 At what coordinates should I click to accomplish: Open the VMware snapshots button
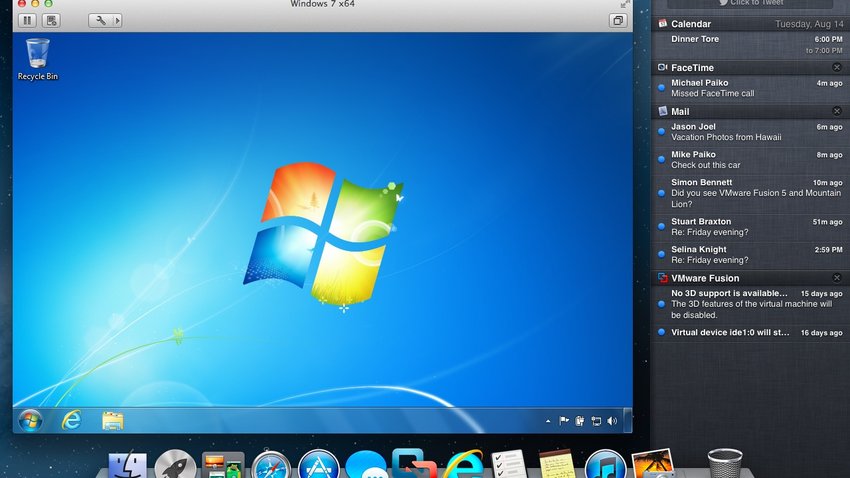click(x=51, y=21)
